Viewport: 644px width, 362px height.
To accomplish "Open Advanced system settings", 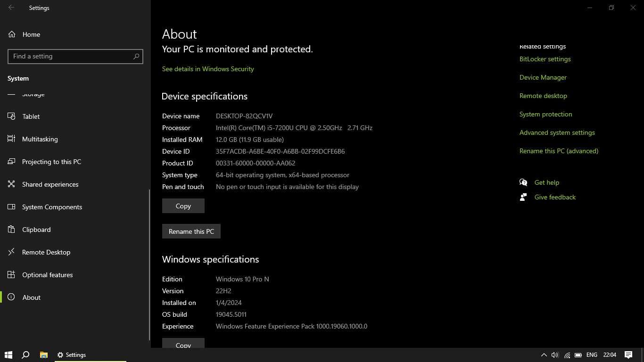I will click(557, 132).
